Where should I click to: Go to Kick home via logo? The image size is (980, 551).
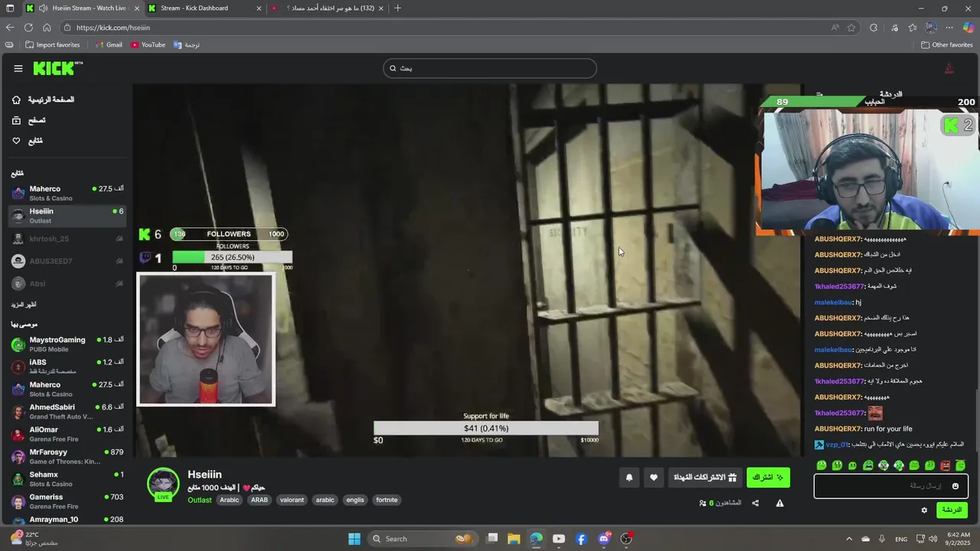tap(57, 69)
